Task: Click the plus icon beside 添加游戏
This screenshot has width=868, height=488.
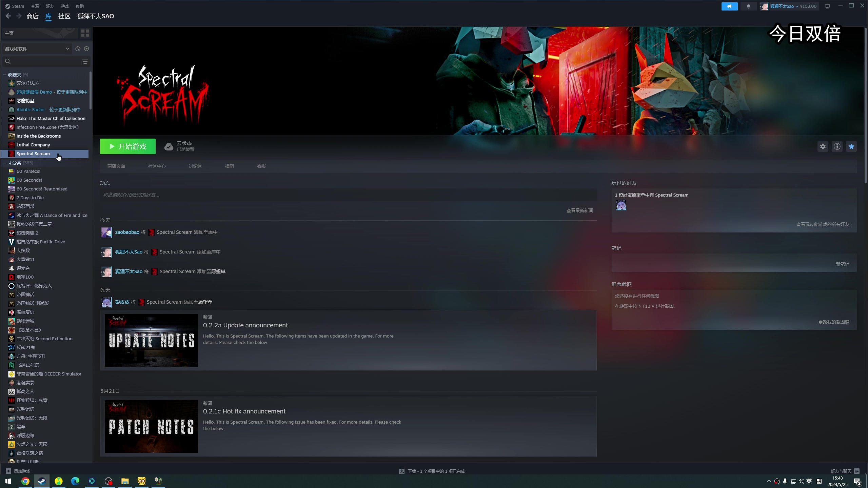Action: (8, 471)
